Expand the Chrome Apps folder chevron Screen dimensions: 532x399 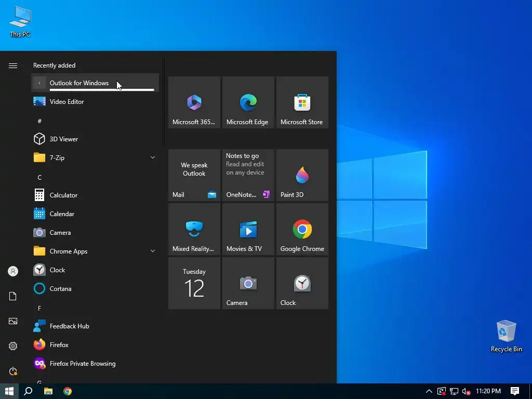(x=153, y=251)
